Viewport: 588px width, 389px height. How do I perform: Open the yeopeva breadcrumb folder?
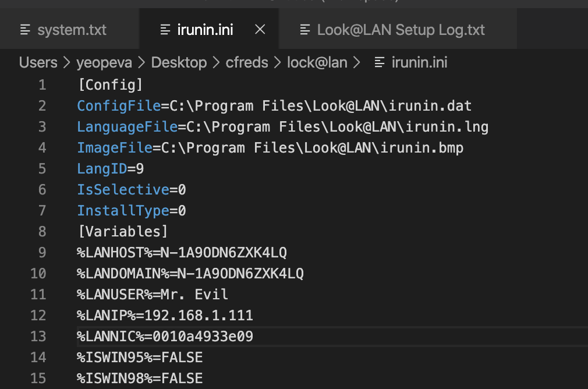104,62
